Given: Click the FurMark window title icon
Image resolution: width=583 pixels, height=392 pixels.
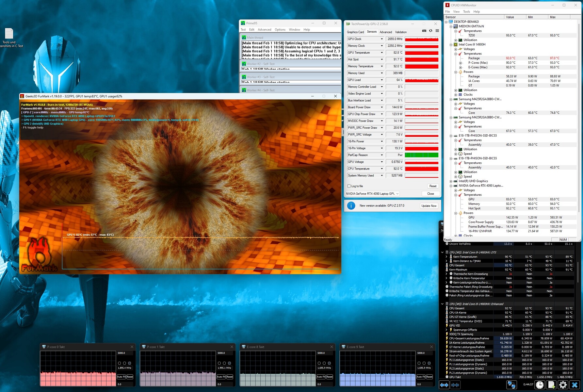Looking at the screenshot, I should [22, 96].
